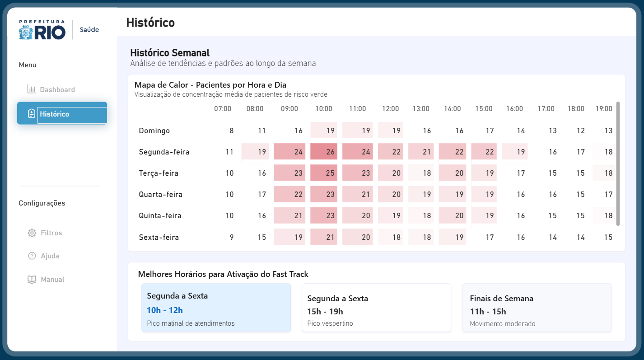Open the Dashboard menu item
644x360 pixels.
click(x=57, y=89)
